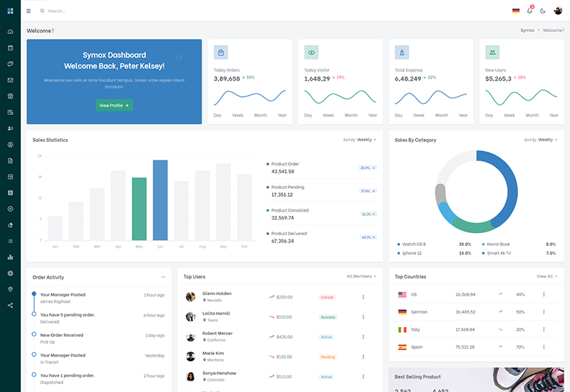Open Sales By Category Weekly sort dropdown
Viewport: 570px width, 392px height.
[547, 140]
